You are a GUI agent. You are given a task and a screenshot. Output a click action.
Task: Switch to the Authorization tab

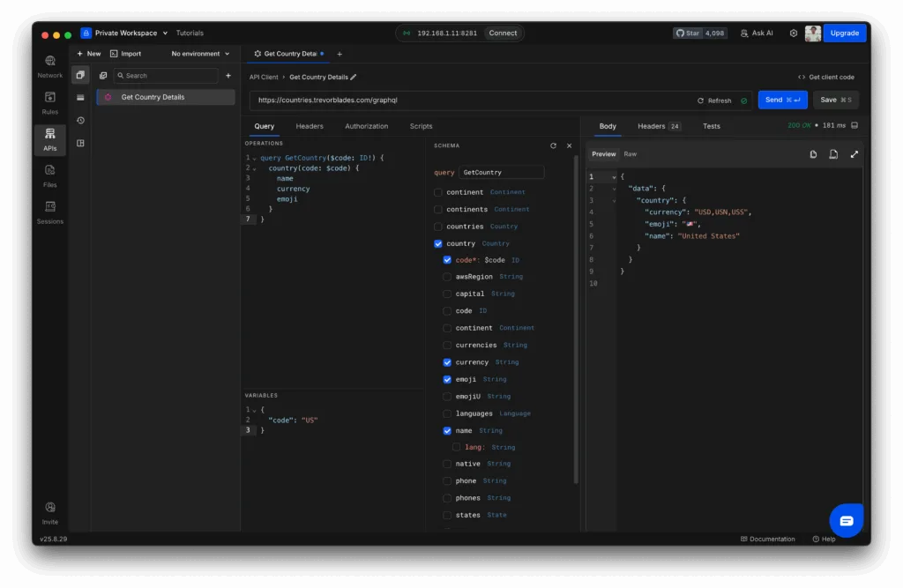366,126
